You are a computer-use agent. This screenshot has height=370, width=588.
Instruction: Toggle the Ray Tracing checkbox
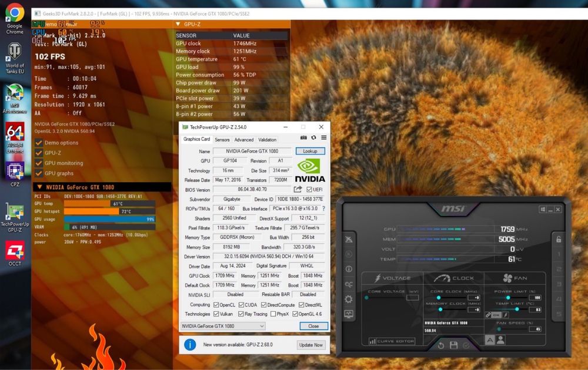(240, 314)
